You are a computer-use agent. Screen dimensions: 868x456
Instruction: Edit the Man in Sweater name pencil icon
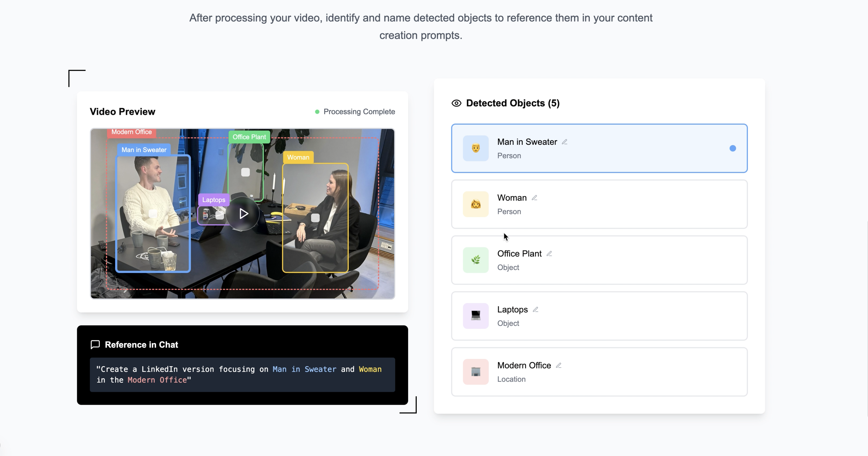pyautogui.click(x=564, y=142)
